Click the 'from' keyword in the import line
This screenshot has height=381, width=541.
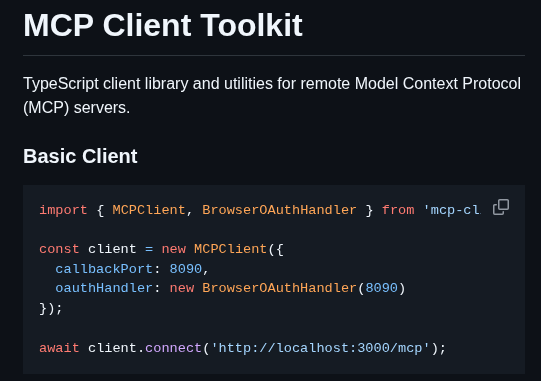398,210
